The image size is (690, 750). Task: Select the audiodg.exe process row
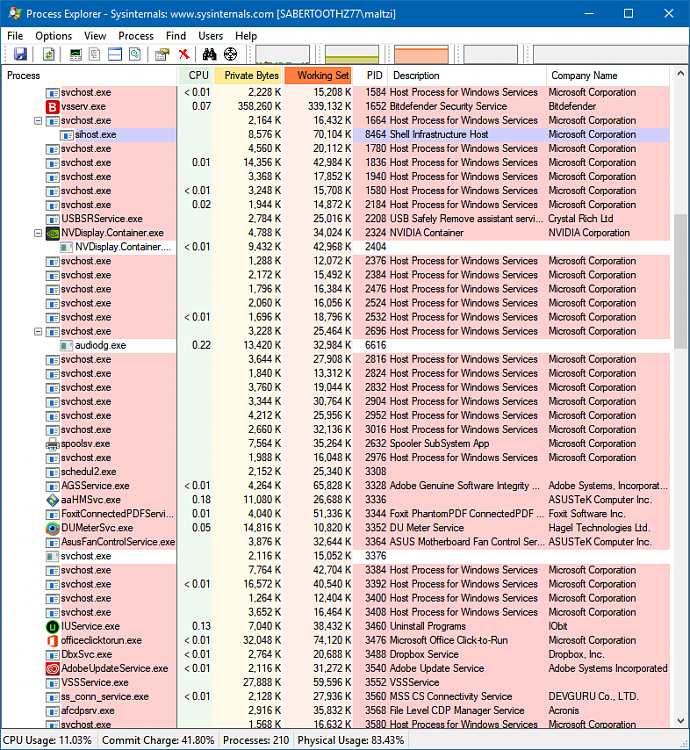point(336,345)
